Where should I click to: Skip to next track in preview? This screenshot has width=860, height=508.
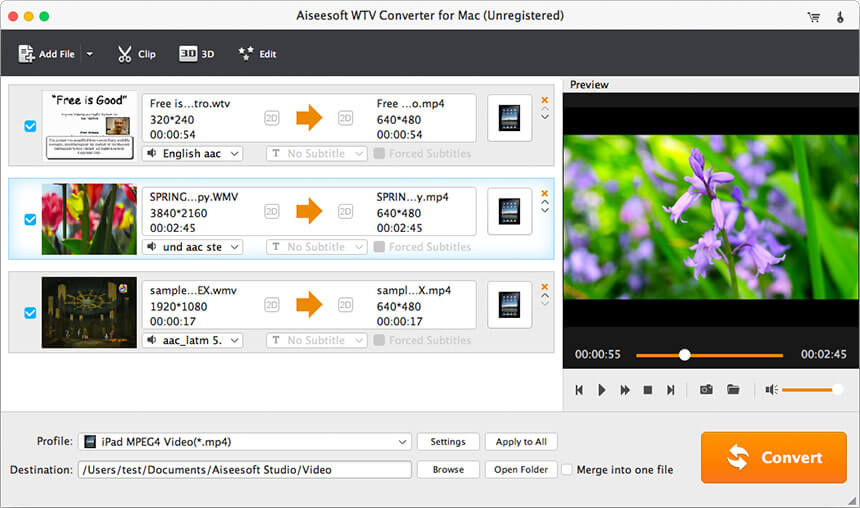[x=671, y=390]
